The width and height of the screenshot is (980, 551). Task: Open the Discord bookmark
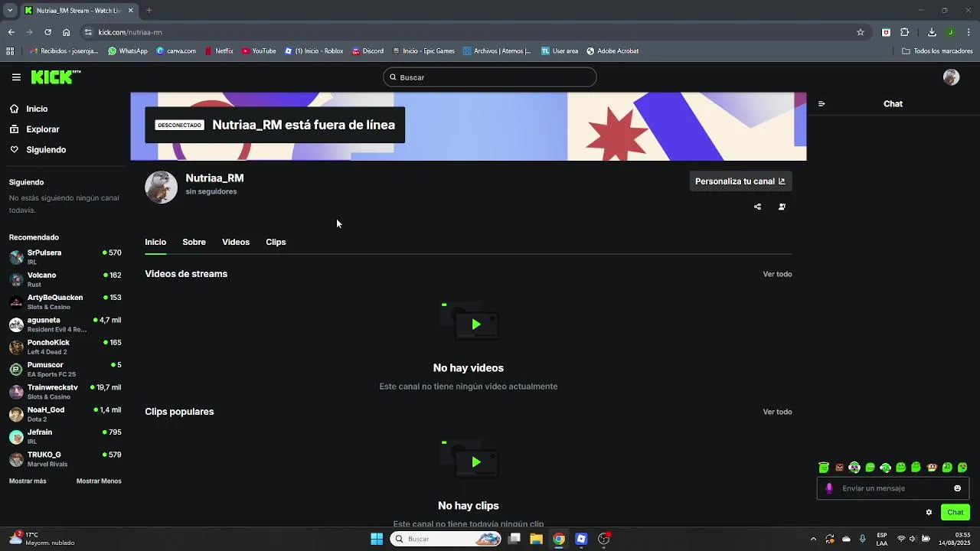pos(368,51)
